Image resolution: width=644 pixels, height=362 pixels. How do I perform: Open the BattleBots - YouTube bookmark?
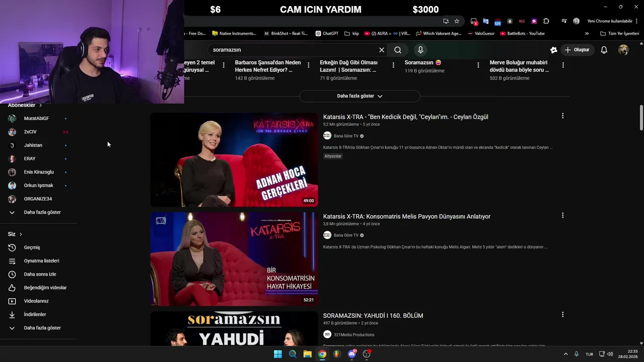[x=522, y=34]
